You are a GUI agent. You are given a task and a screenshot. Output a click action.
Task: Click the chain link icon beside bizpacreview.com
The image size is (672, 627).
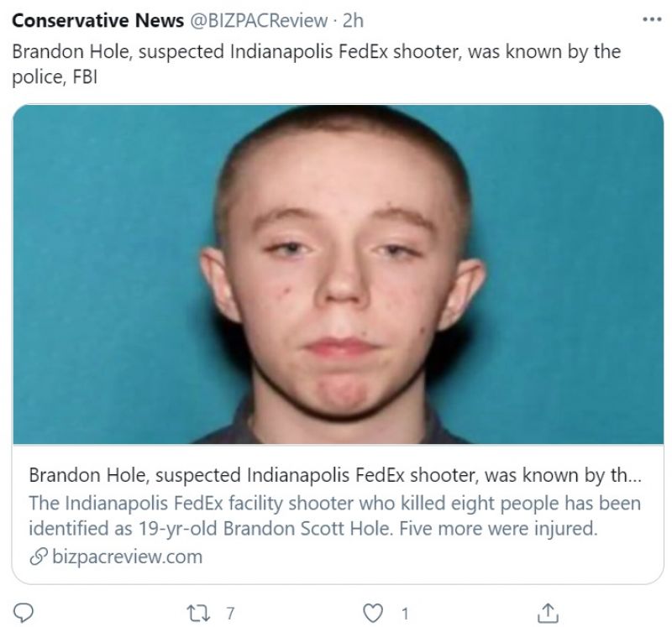(38, 557)
